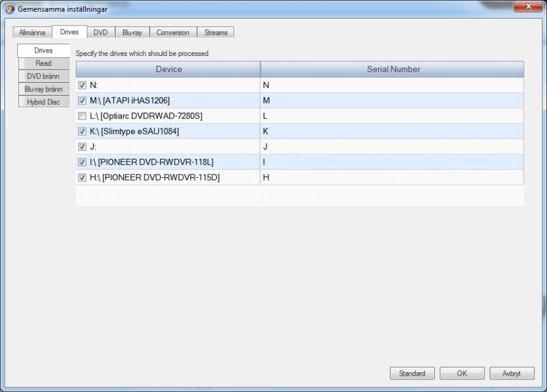
Task: Click serial number cell M
Action: [392, 100]
